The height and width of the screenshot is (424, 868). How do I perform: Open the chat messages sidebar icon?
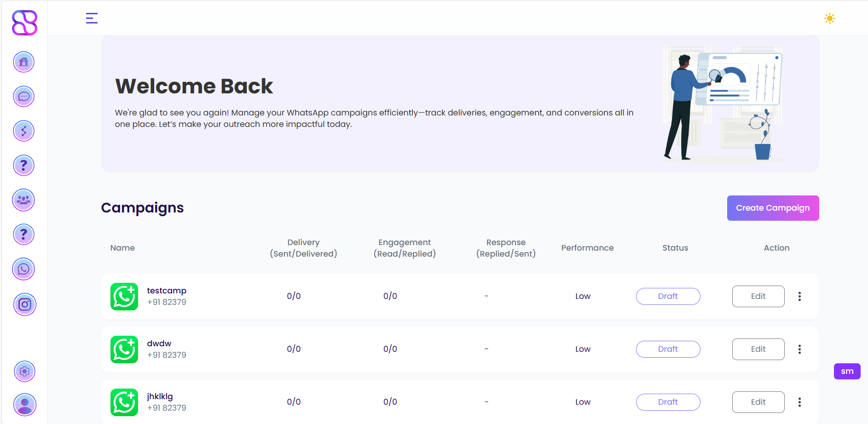pyautogui.click(x=24, y=97)
